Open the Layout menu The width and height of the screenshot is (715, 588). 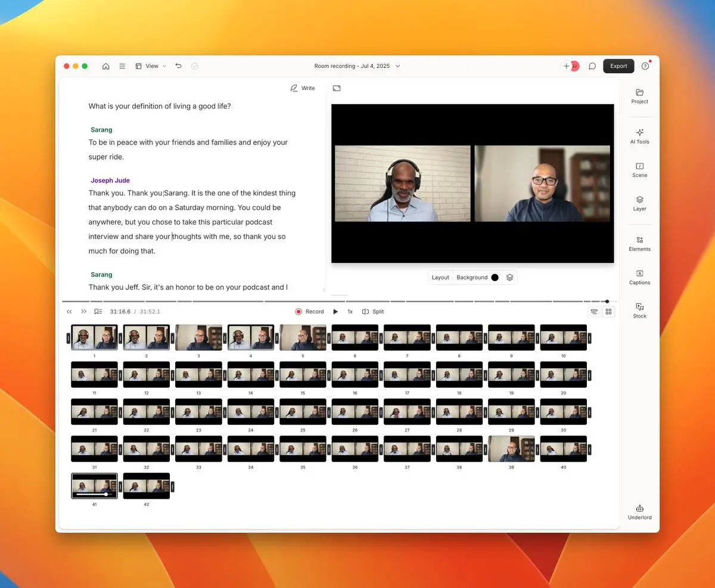(440, 278)
